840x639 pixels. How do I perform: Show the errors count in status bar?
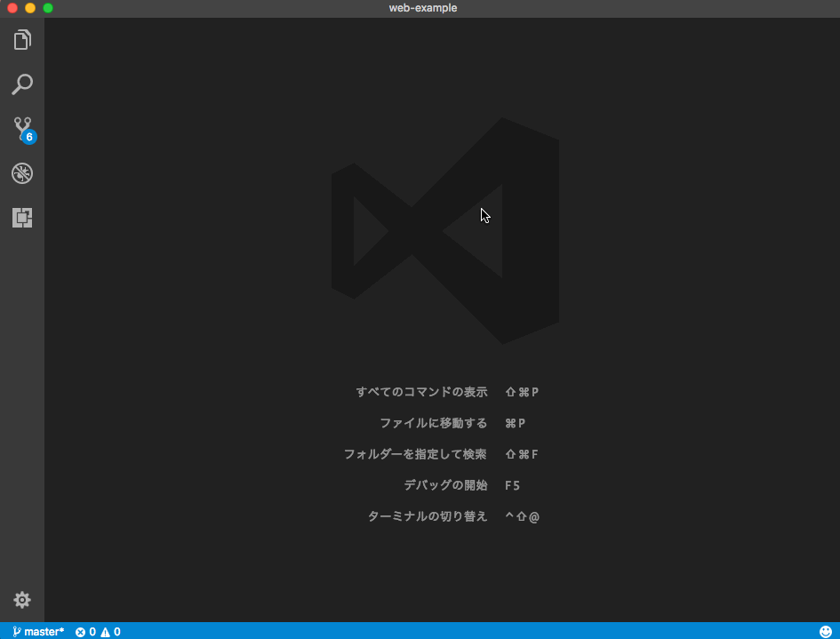tap(85, 632)
